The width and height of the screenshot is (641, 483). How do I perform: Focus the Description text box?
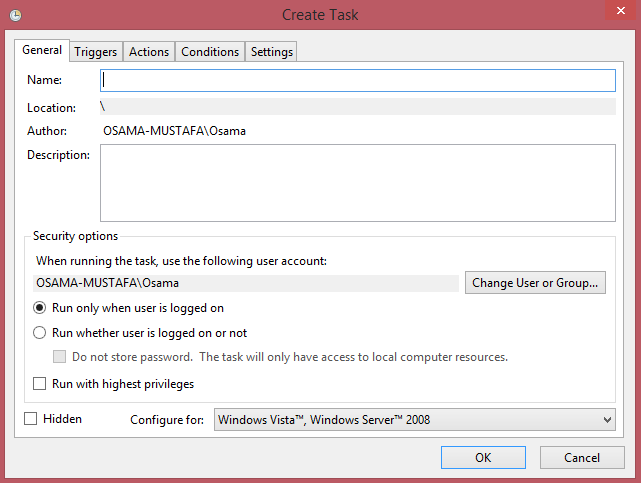tap(357, 182)
